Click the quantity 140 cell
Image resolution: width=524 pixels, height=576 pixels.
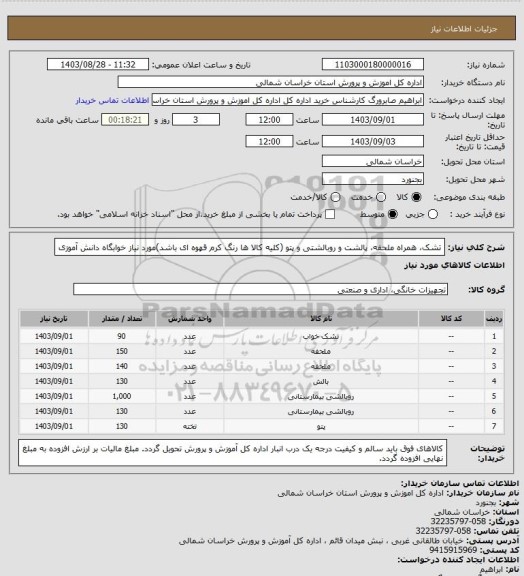pos(122,366)
